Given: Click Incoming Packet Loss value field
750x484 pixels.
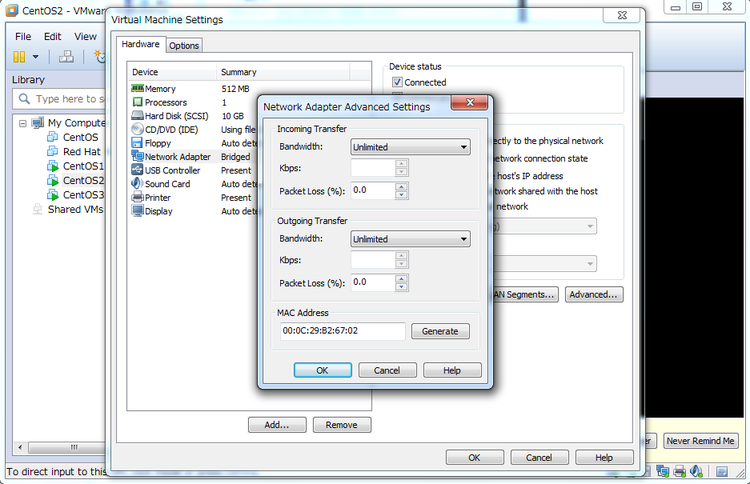Looking at the screenshot, I should [x=373, y=190].
